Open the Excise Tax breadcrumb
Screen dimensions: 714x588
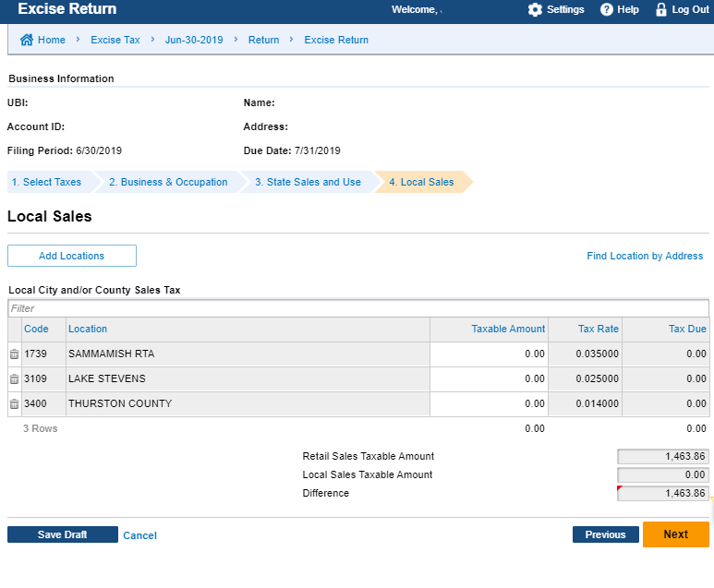(114, 40)
